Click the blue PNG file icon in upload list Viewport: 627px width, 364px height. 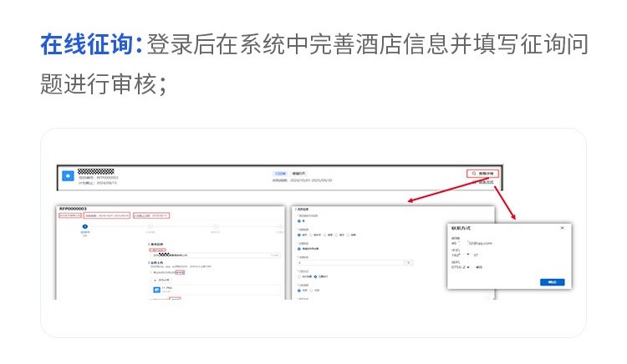tap(157, 290)
